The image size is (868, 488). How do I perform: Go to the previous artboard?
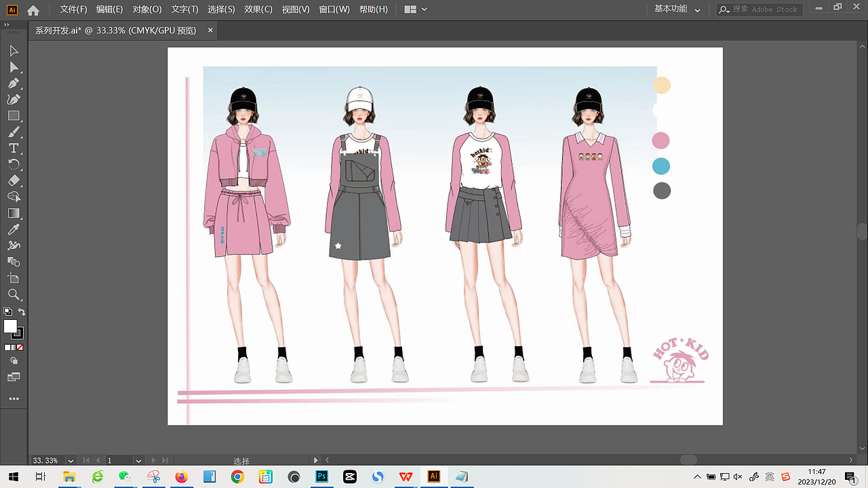coord(98,460)
